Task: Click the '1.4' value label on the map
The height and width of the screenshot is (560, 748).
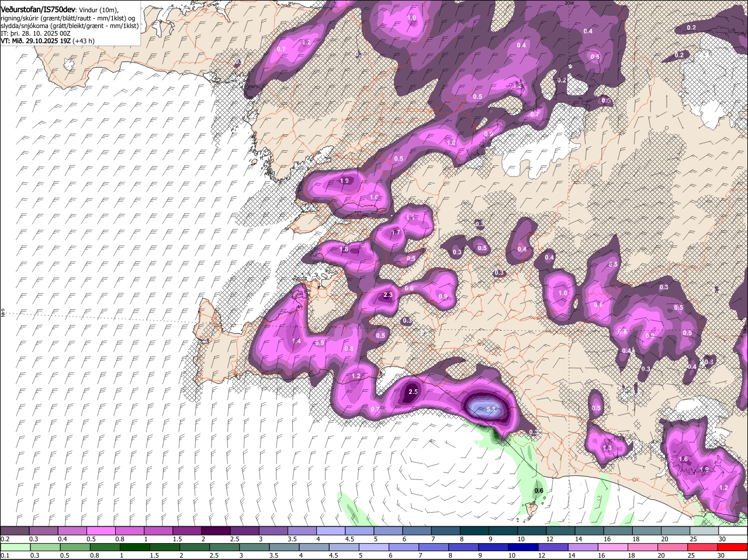Action: point(296,341)
